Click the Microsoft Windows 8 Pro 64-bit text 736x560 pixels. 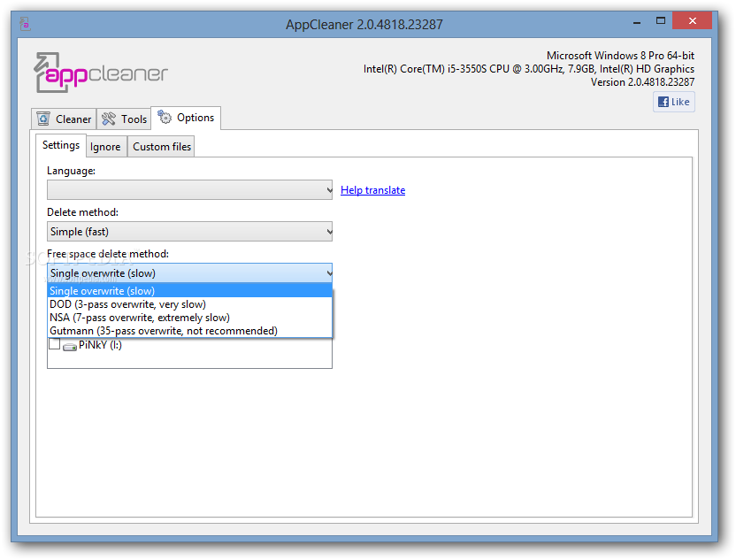click(x=620, y=56)
